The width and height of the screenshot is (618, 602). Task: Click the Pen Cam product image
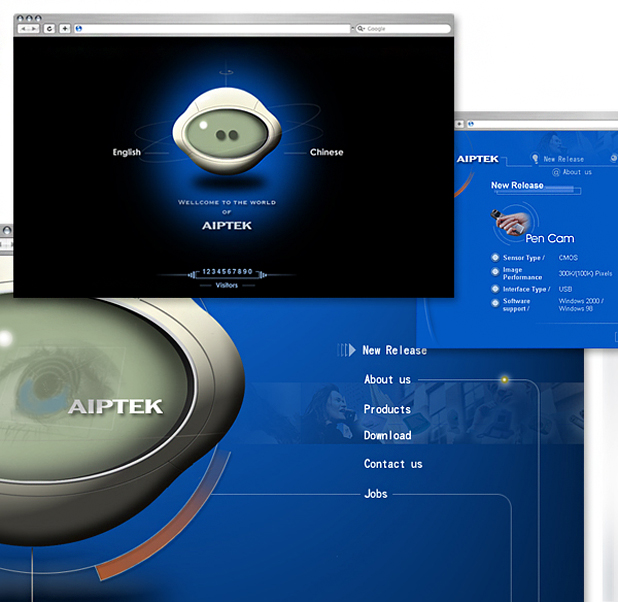coord(511,222)
